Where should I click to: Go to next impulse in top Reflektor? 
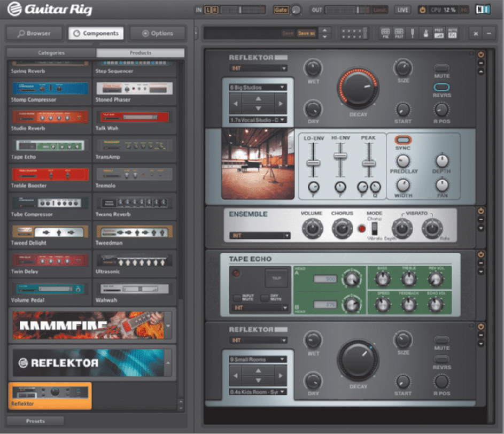pos(281,104)
